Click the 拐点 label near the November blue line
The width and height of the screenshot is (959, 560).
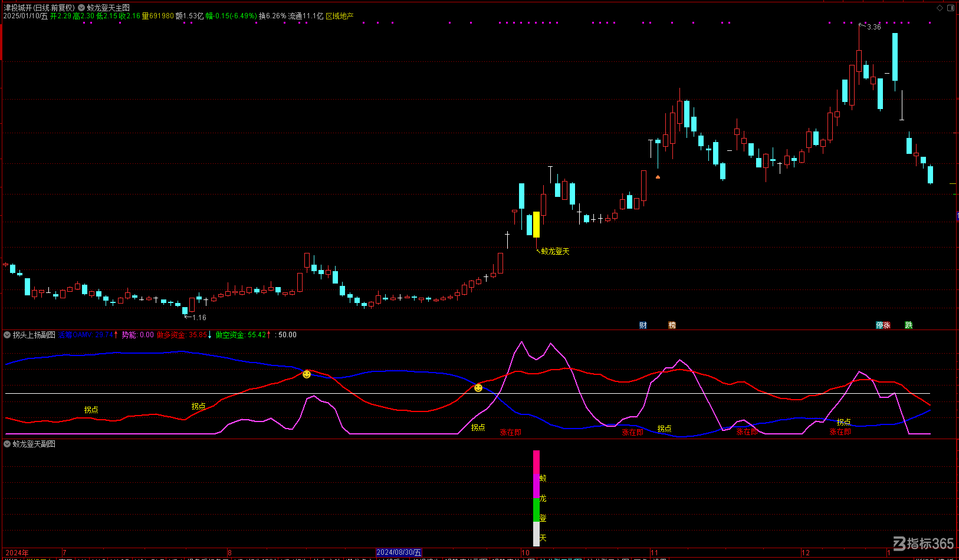pos(664,429)
